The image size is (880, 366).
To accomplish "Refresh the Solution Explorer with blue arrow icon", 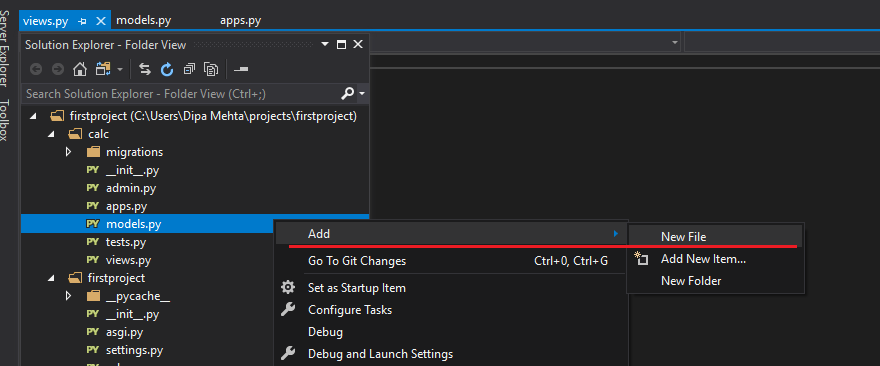I will (167, 69).
